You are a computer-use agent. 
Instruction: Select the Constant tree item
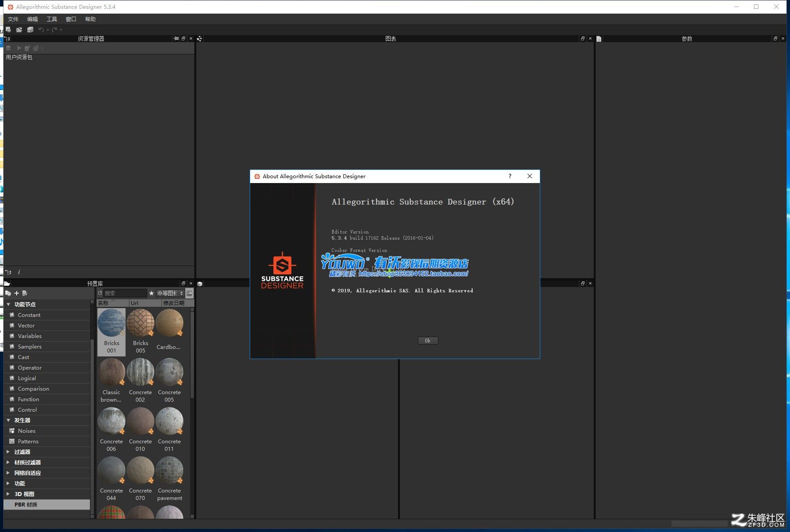point(47,315)
